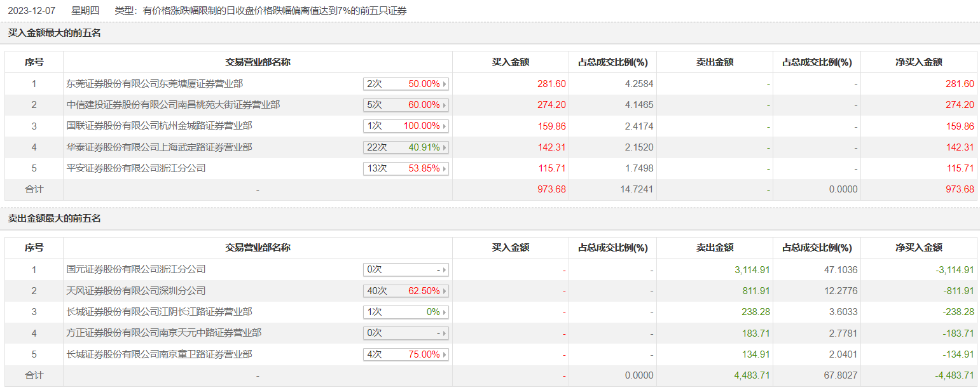This screenshot has width=980, height=390.
Task: Expand the 2次 50.00% dropdown for 东莞证券
Action: click(406, 84)
